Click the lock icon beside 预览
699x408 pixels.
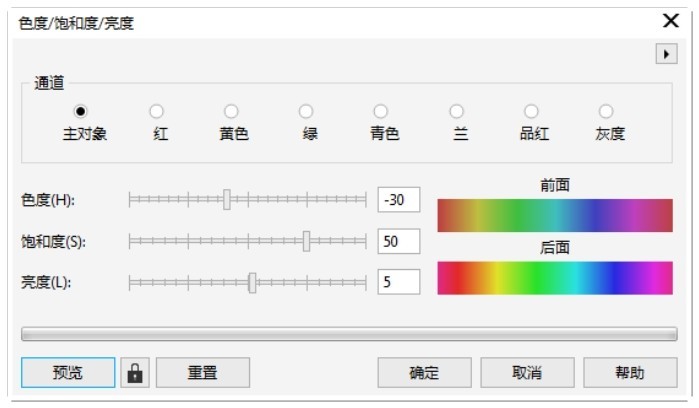coord(135,372)
